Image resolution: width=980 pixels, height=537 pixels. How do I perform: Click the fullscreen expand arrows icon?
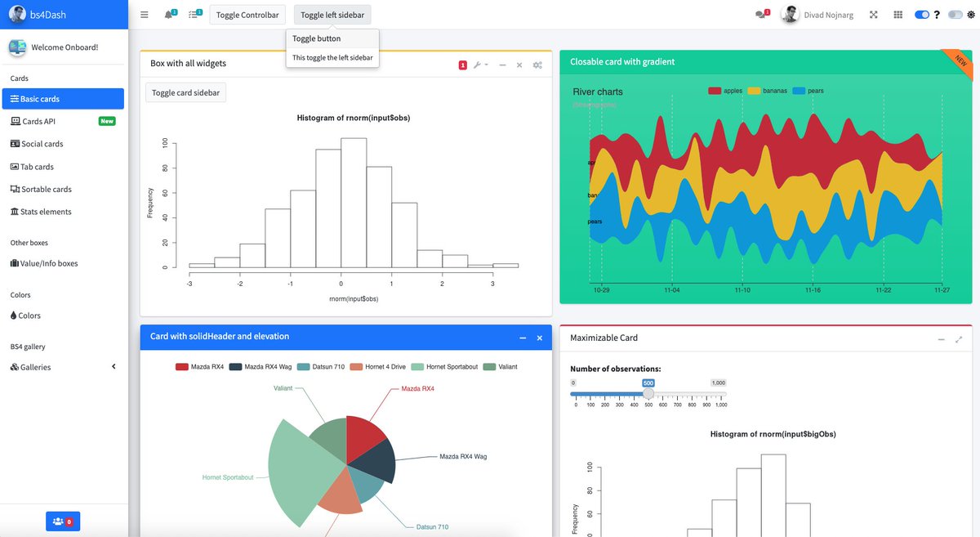874,15
